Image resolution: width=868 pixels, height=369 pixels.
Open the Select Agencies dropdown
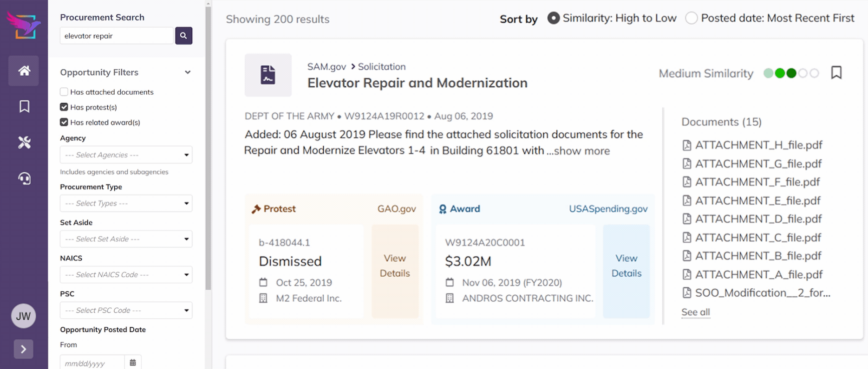[x=126, y=155]
